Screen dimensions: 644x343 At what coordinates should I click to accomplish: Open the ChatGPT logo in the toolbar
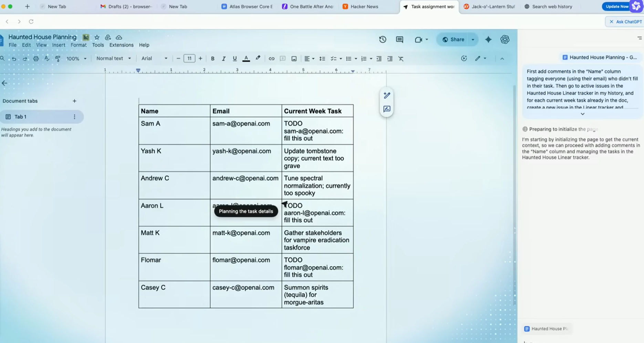pos(505,39)
